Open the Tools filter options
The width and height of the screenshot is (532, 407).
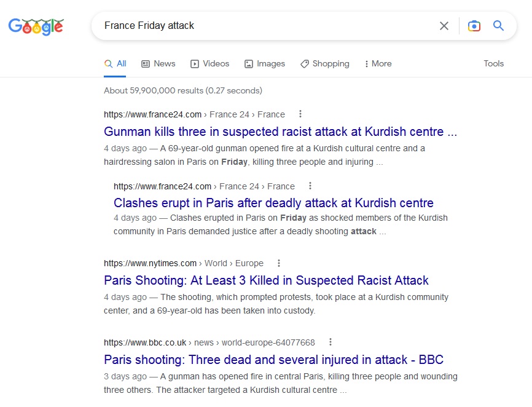coord(494,63)
